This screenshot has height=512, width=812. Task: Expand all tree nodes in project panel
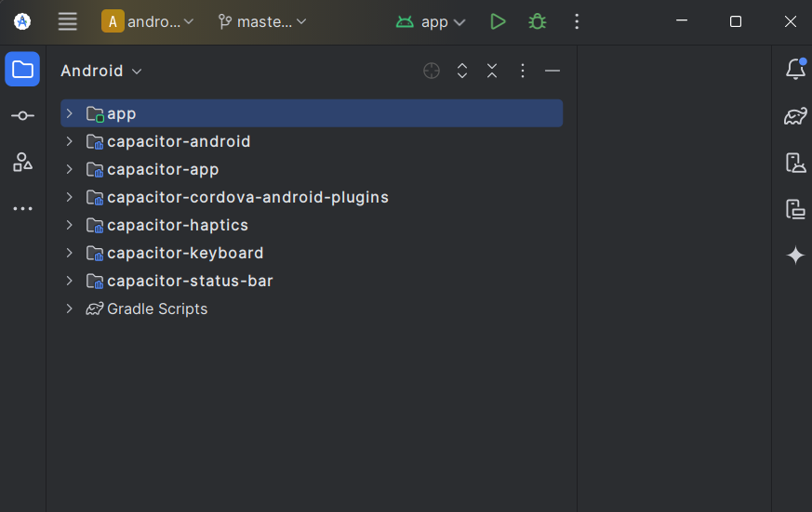coord(462,71)
